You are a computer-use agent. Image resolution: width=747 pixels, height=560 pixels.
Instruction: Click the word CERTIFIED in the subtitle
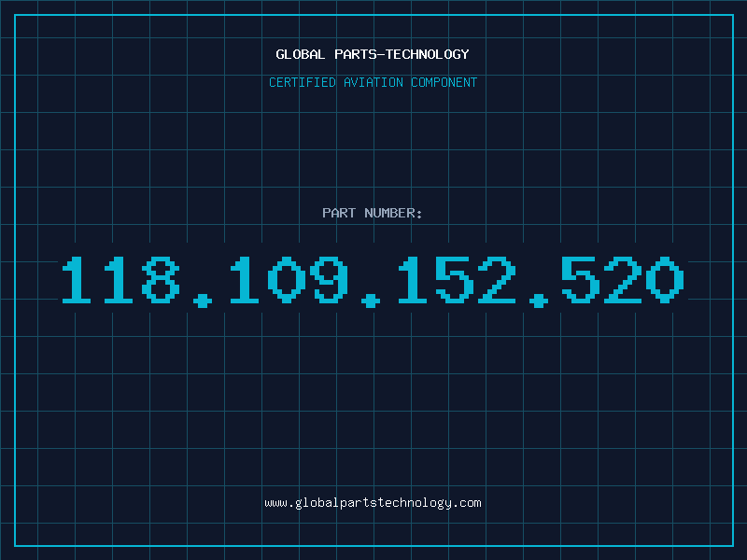pyautogui.click(x=303, y=82)
